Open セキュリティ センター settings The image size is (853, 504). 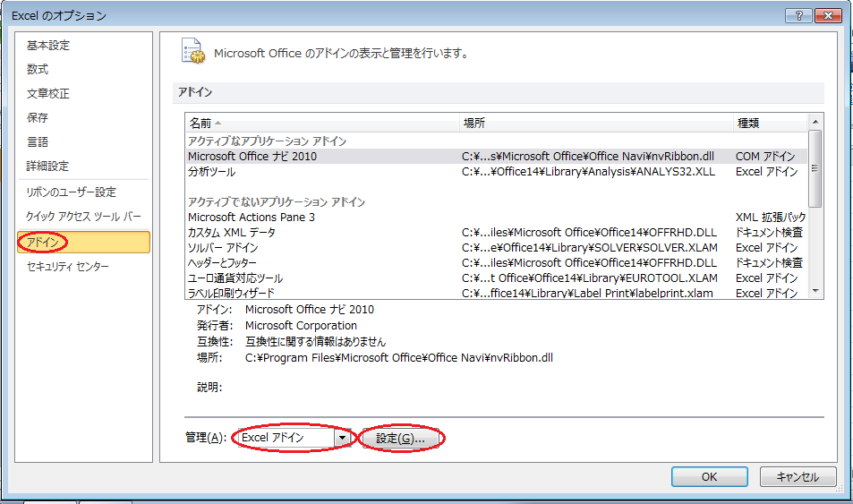(x=68, y=267)
